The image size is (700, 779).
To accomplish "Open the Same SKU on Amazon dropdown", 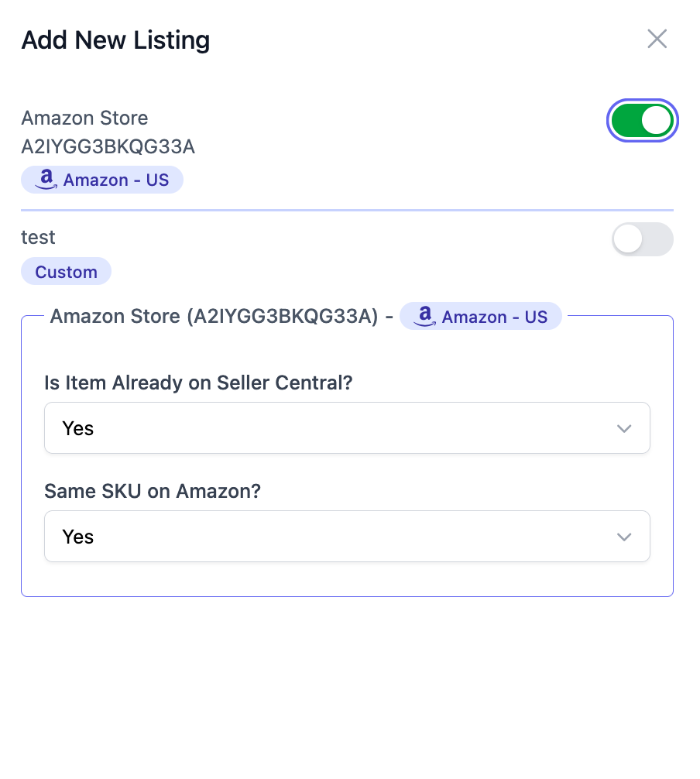I will tap(347, 536).
